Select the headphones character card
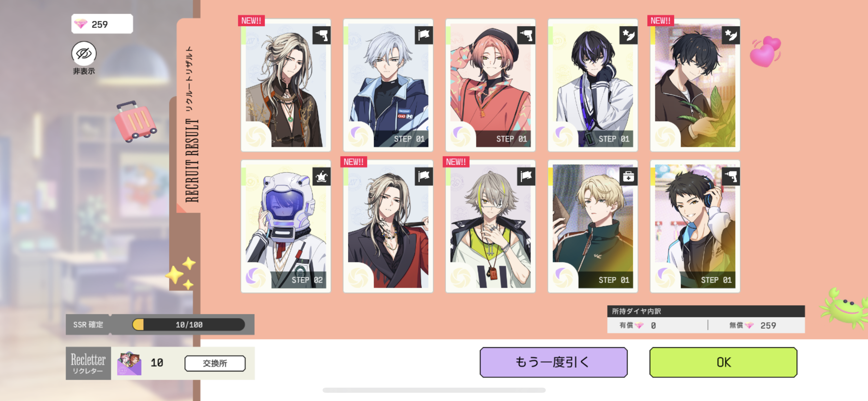868x401 pixels. (x=695, y=226)
